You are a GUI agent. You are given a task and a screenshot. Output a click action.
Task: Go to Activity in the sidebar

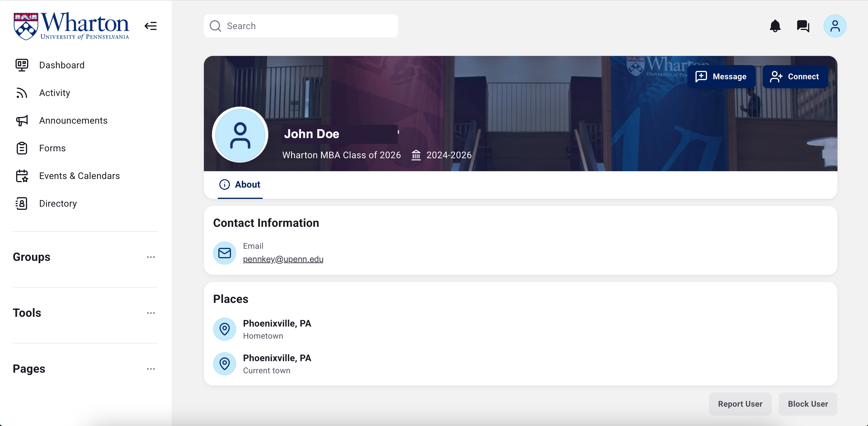coord(54,93)
